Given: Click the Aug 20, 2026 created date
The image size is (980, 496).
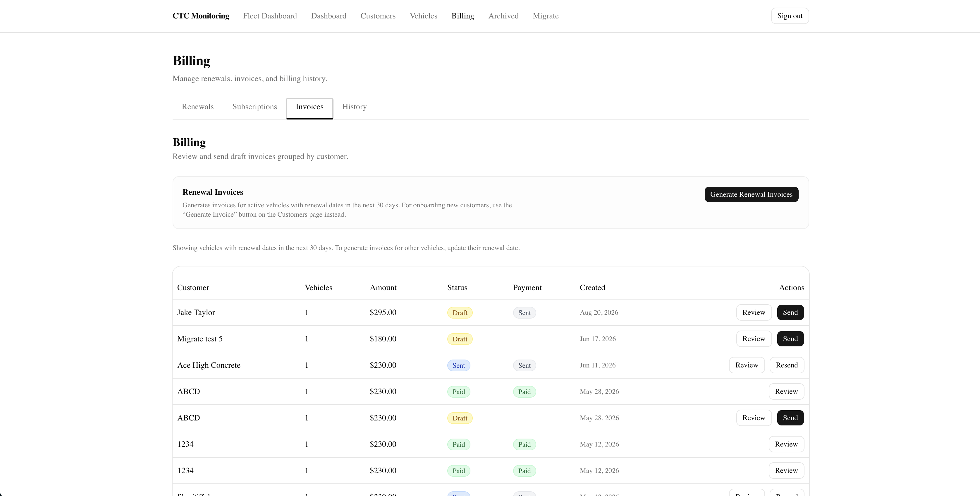Looking at the screenshot, I should (599, 312).
